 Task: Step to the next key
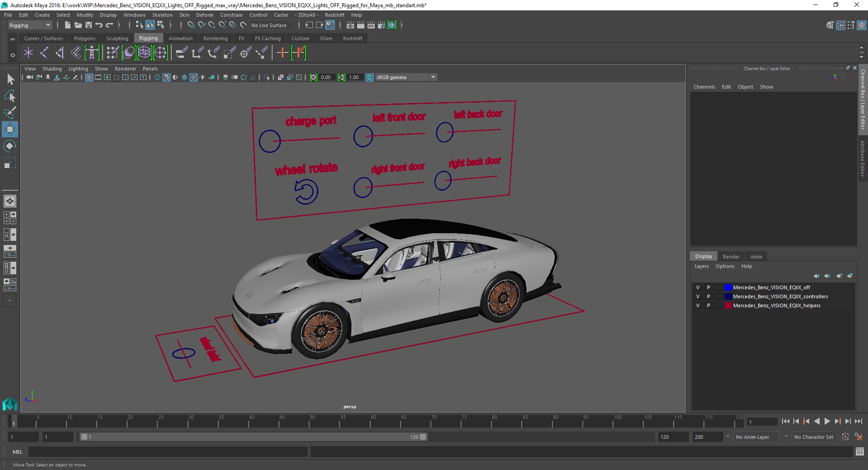coord(837,421)
